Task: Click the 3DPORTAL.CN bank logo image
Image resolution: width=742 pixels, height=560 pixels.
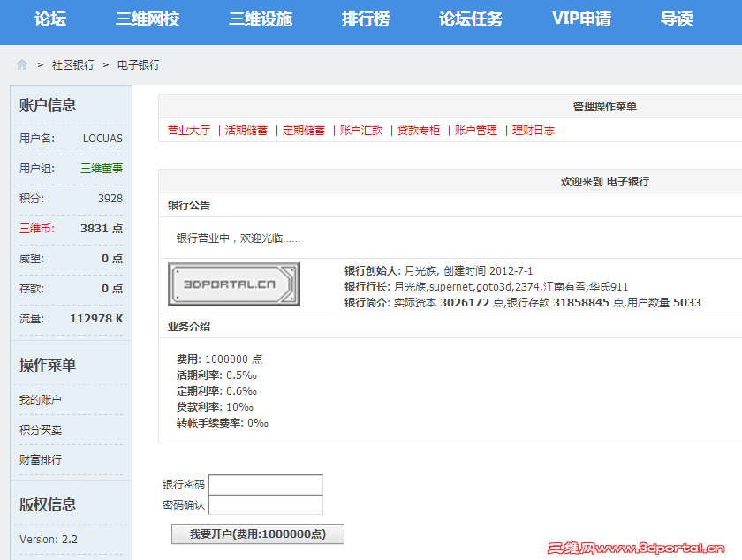Action: click(x=234, y=284)
